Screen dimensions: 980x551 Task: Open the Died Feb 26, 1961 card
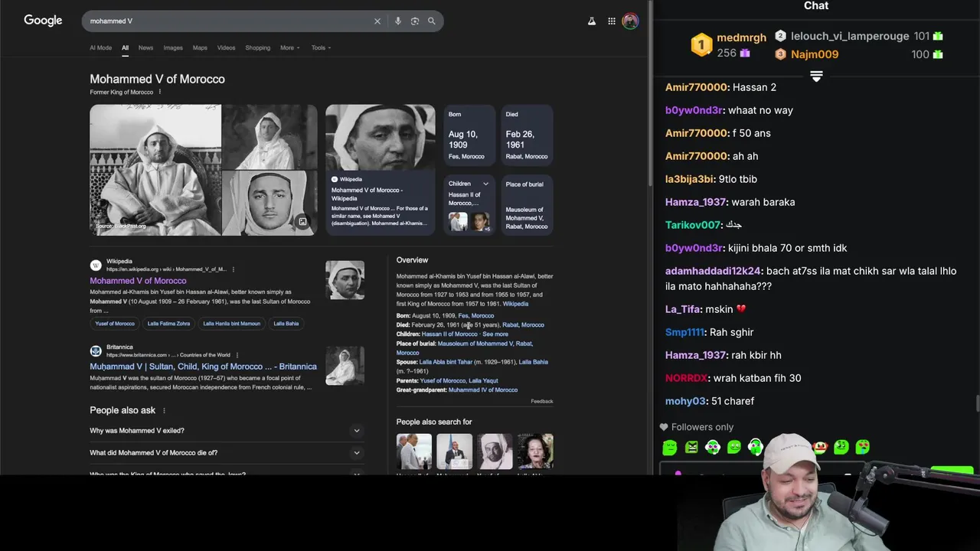[x=527, y=136]
